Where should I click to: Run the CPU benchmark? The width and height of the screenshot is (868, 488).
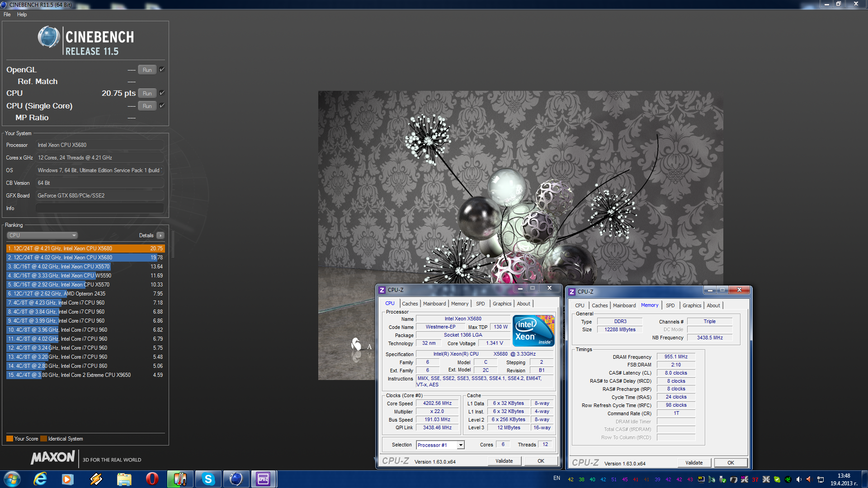(x=147, y=94)
